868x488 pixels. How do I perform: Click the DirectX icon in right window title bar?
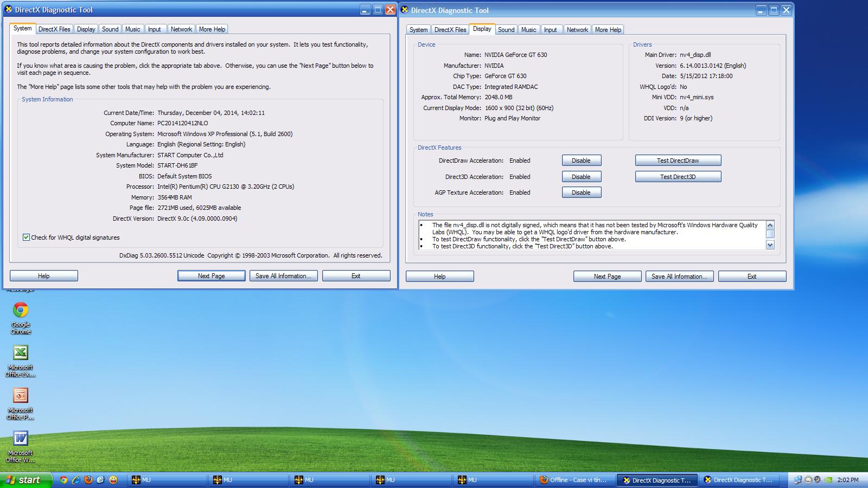[405, 10]
